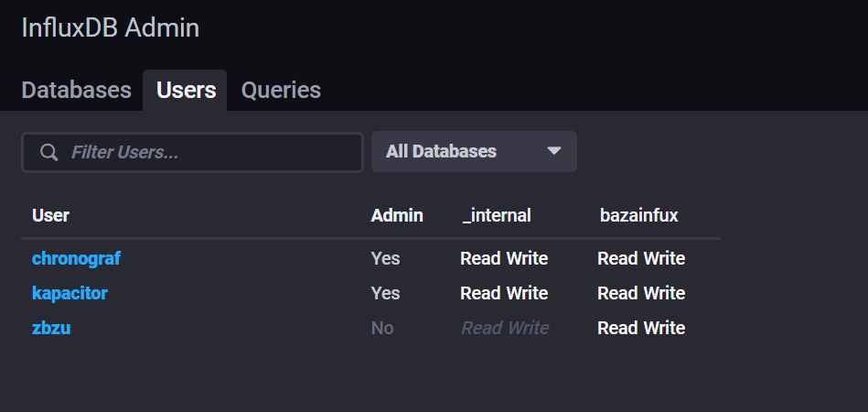The image size is (868, 412).
Task: Toggle Admin status for kapacitor
Action: click(x=385, y=293)
